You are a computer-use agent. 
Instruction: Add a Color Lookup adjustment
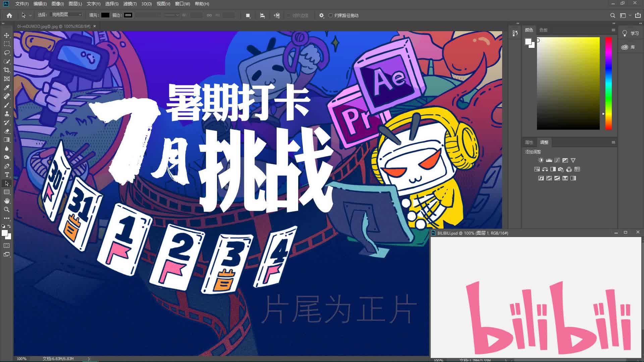577,169
